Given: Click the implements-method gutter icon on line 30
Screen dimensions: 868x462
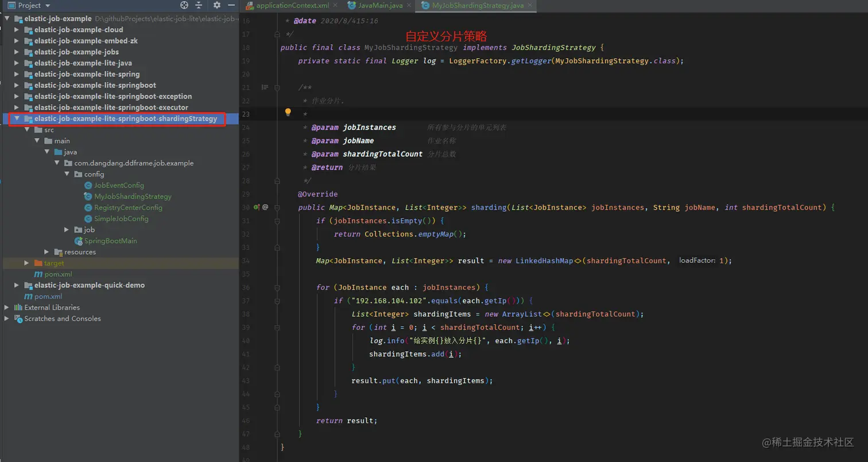Looking at the screenshot, I should (257, 207).
